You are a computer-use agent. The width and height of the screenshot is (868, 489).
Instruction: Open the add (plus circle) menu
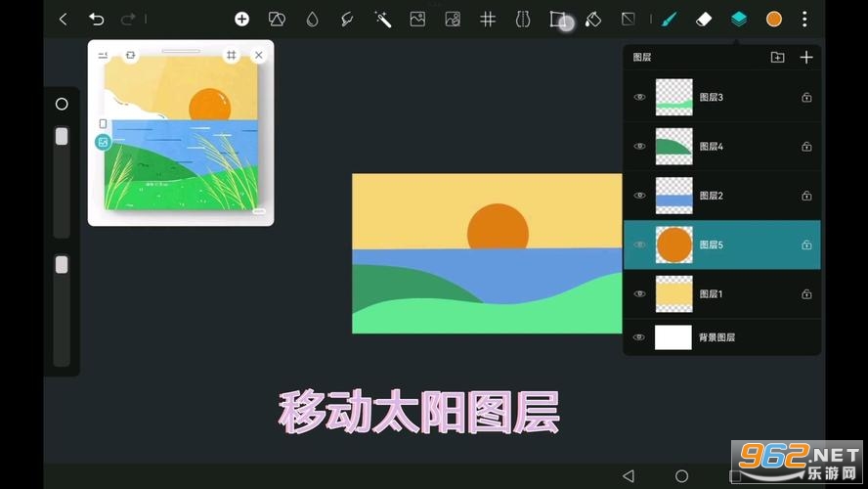pyautogui.click(x=241, y=20)
